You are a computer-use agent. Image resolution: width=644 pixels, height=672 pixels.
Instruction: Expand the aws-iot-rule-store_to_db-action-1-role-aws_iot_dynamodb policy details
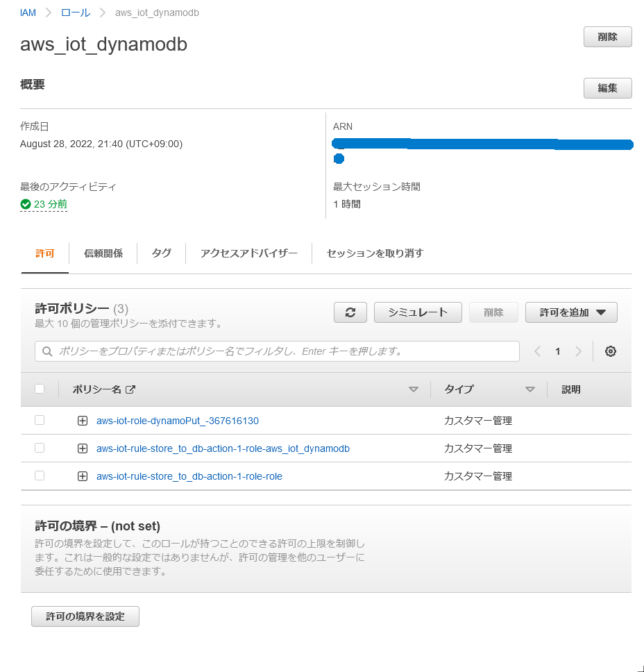[x=83, y=448]
